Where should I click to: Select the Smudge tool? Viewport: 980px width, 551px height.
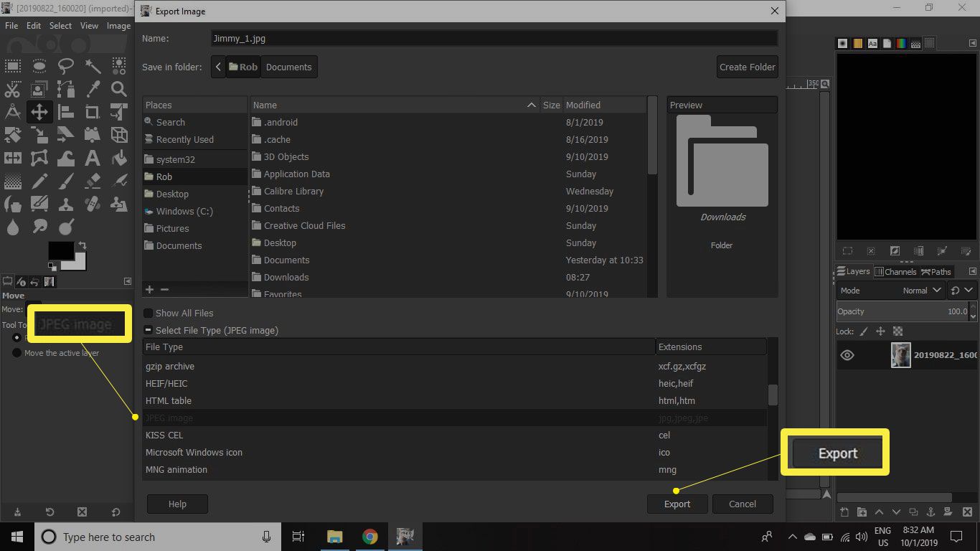click(x=39, y=227)
